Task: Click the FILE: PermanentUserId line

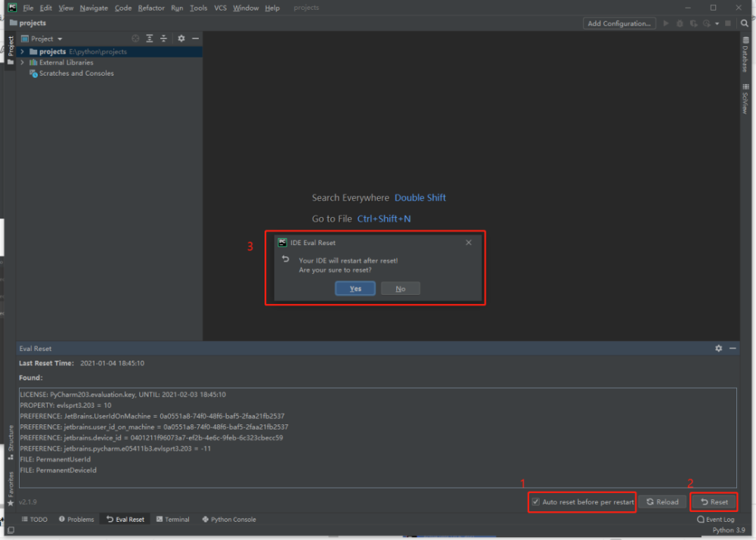Action: click(55, 460)
